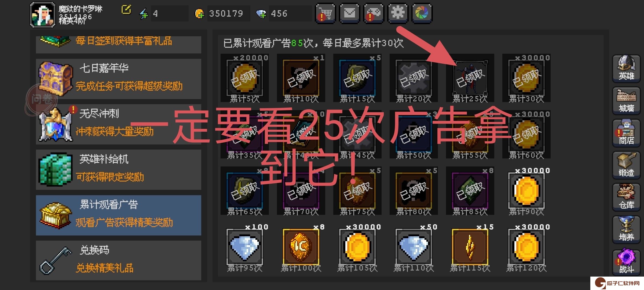Select 无尽冲刺 event tab
The width and height of the screenshot is (644, 290).
pyautogui.click(x=119, y=124)
